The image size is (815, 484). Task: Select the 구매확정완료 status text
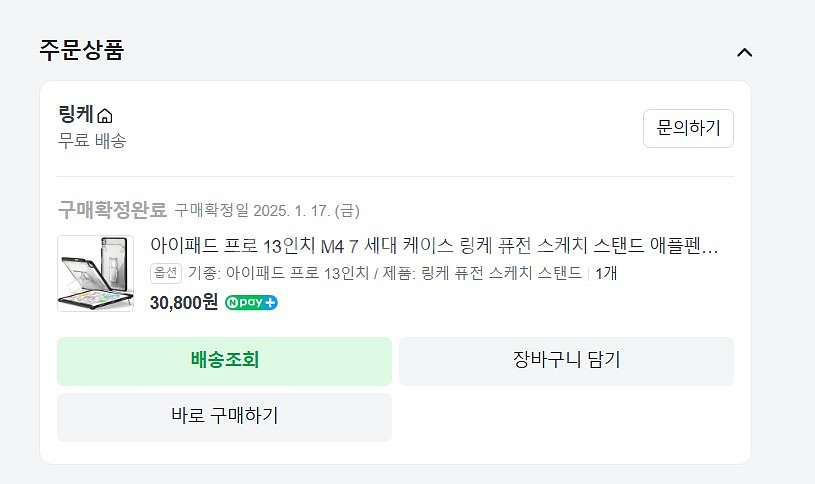coord(112,210)
